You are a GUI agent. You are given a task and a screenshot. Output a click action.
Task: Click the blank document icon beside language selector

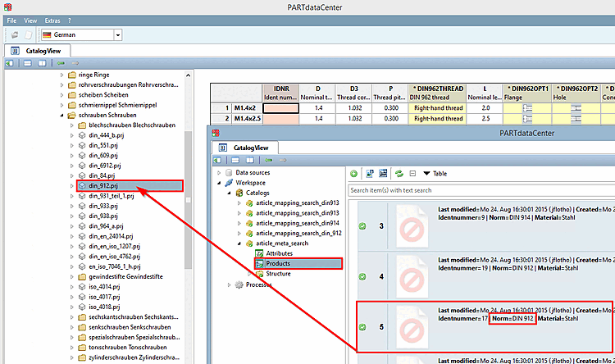(28, 35)
